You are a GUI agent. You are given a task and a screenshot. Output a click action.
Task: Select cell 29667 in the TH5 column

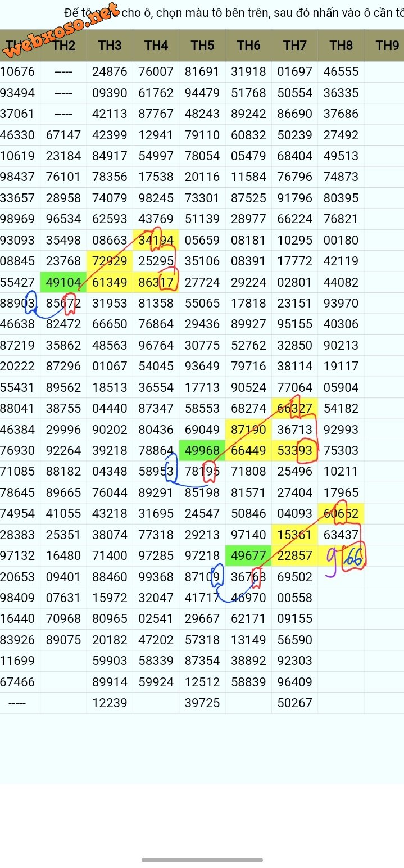tap(202, 618)
